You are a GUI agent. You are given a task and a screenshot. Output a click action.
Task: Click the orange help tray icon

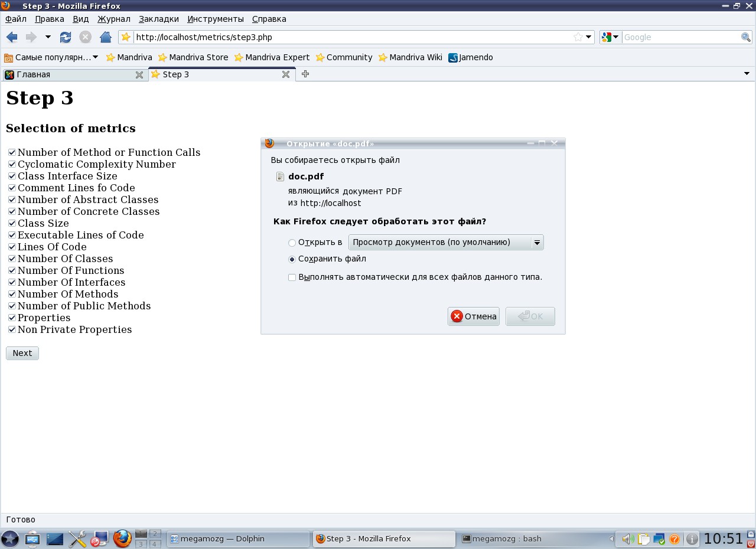point(674,539)
